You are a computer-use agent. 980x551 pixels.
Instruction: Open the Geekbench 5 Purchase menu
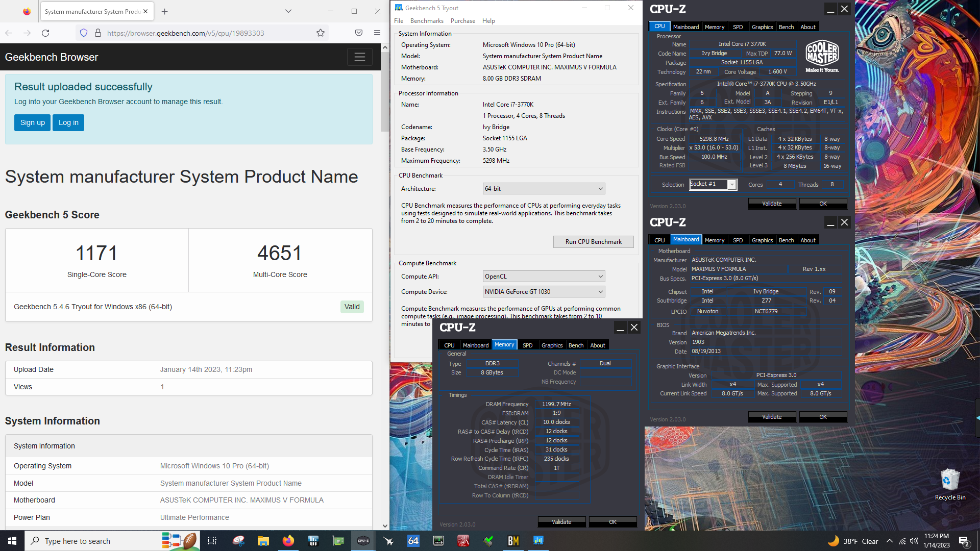pos(463,21)
